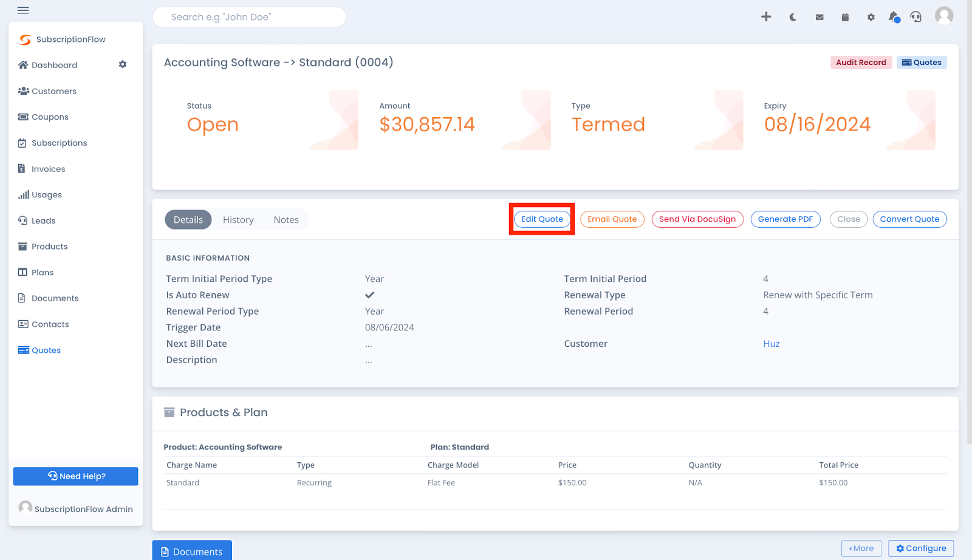The height and width of the screenshot is (560, 972).
Task: Click the More button at bottom
Action: point(861,548)
